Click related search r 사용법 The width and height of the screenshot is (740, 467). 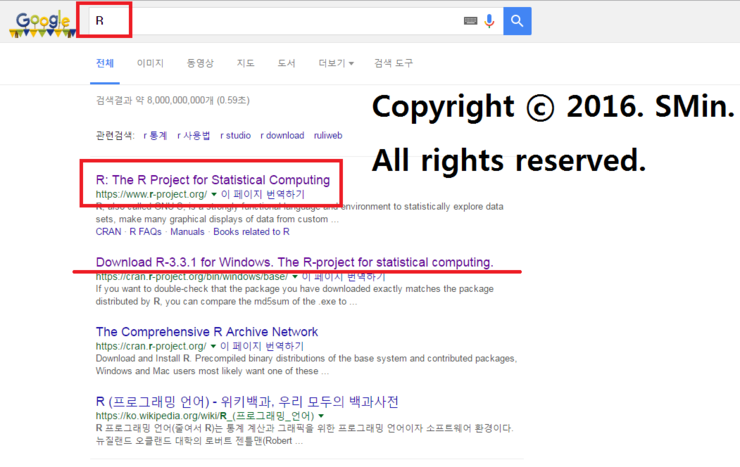click(x=193, y=136)
